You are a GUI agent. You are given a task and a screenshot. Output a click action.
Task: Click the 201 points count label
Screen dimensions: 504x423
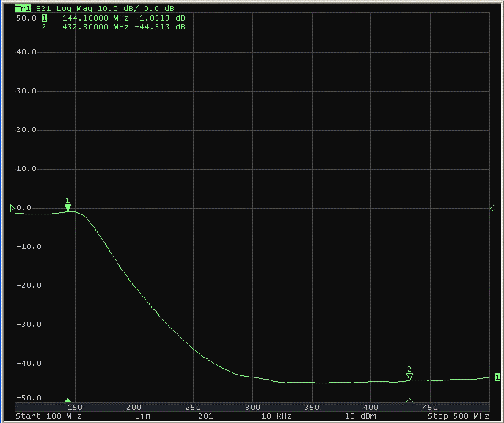205,416
